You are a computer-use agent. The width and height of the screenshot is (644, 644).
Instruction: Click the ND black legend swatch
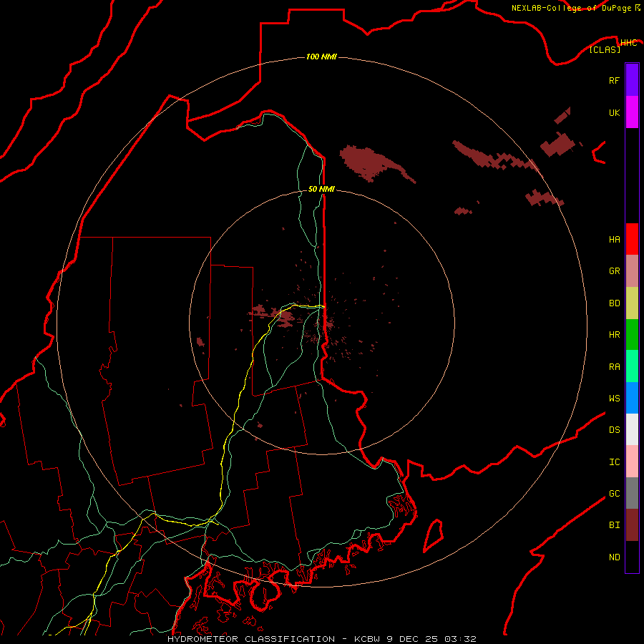coord(632,557)
